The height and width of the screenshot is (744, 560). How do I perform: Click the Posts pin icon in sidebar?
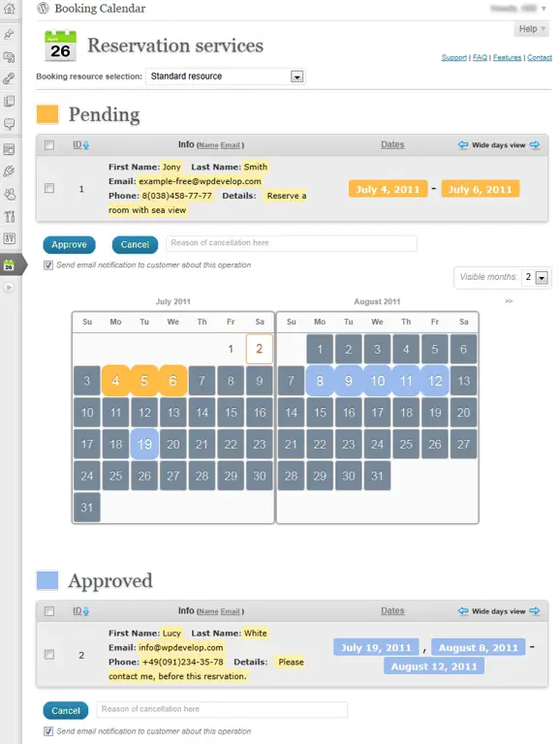[9, 34]
